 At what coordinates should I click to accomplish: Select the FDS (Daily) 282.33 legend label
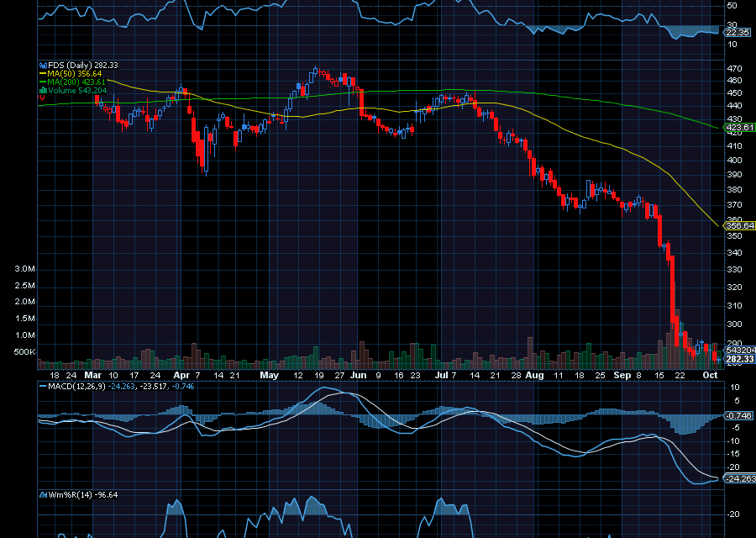[x=81, y=65]
